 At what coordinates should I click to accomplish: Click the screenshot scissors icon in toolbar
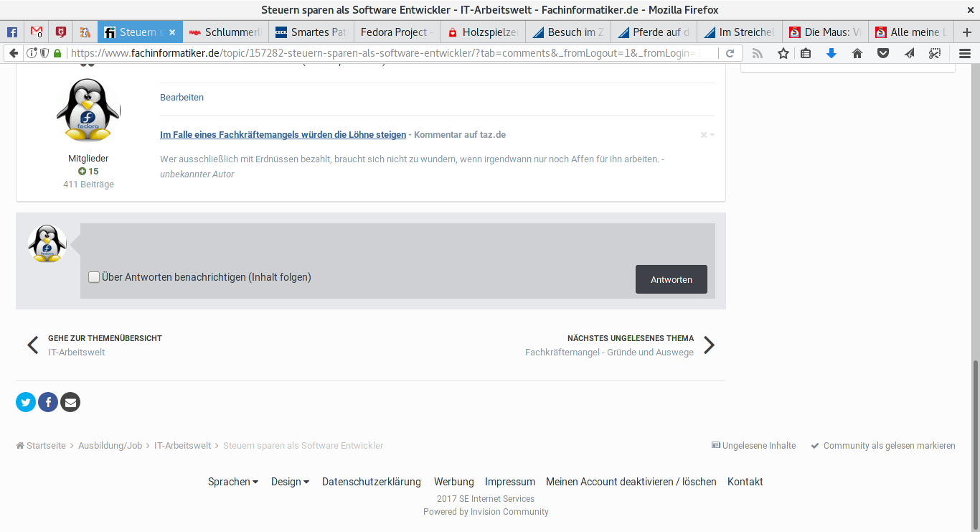click(x=935, y=53)
